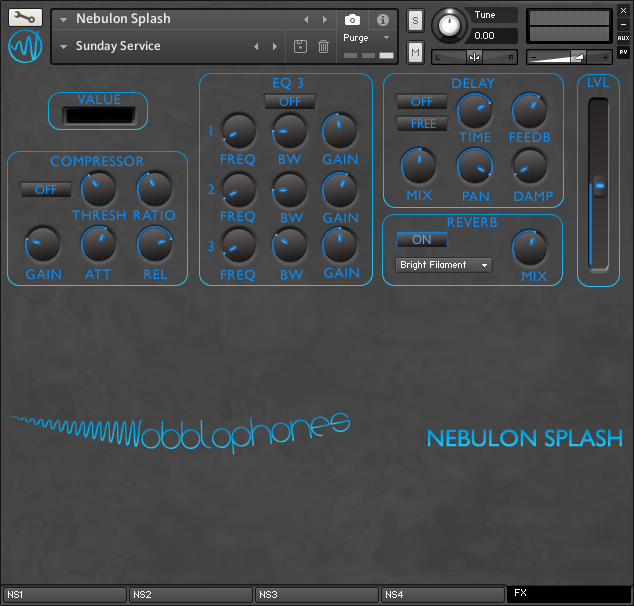The height and width of the screenshot is (606, 634).
Task: Switch to the NS4 tab
Action: click(443, 595)
